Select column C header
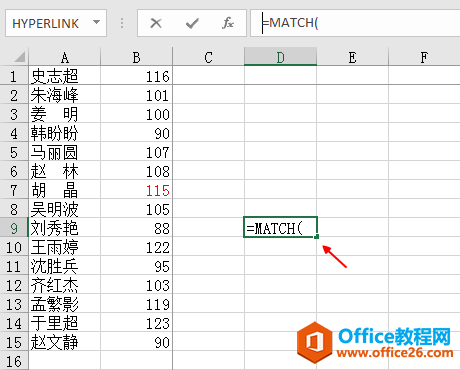The height and width of the screenshot is (370, 460). pyautogui.click(x=208, y=57)
